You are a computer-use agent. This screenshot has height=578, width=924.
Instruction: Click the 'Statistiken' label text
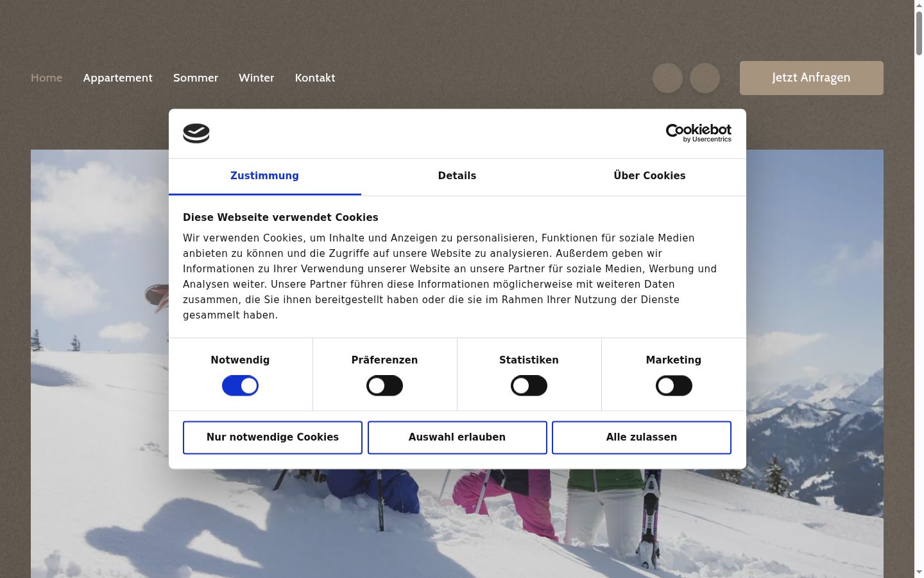529,360
